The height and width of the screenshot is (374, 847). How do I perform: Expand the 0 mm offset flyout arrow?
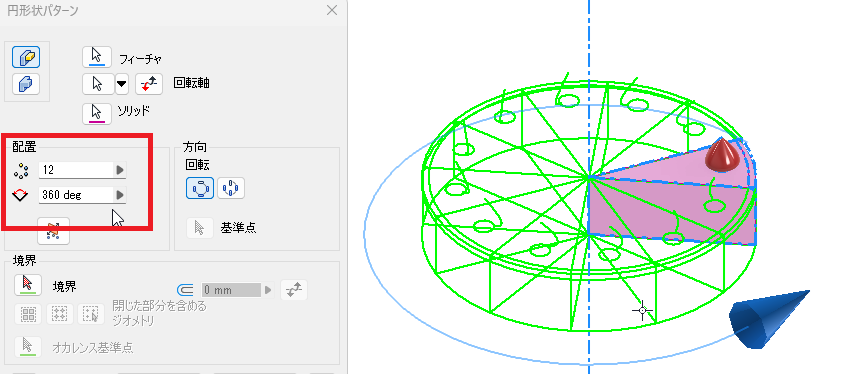pos(268,290)
